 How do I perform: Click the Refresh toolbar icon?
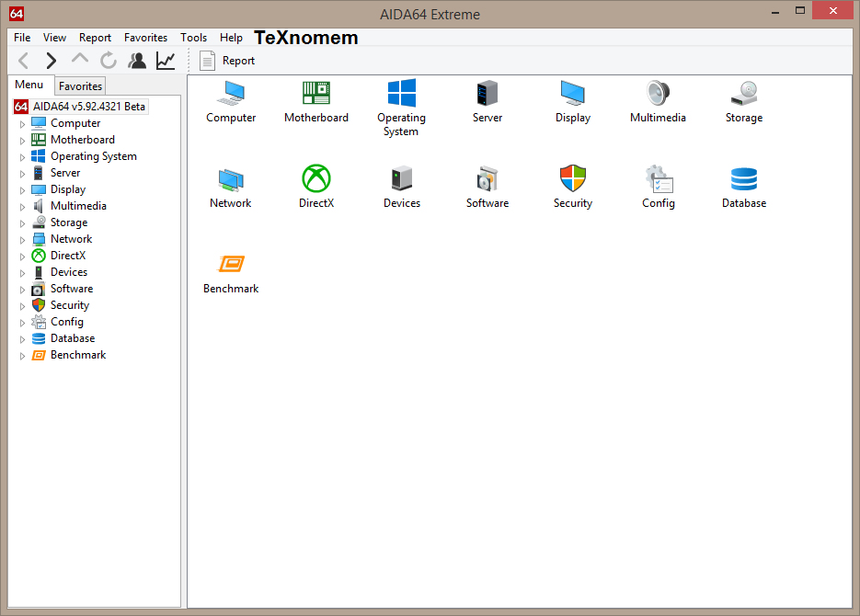108,61
